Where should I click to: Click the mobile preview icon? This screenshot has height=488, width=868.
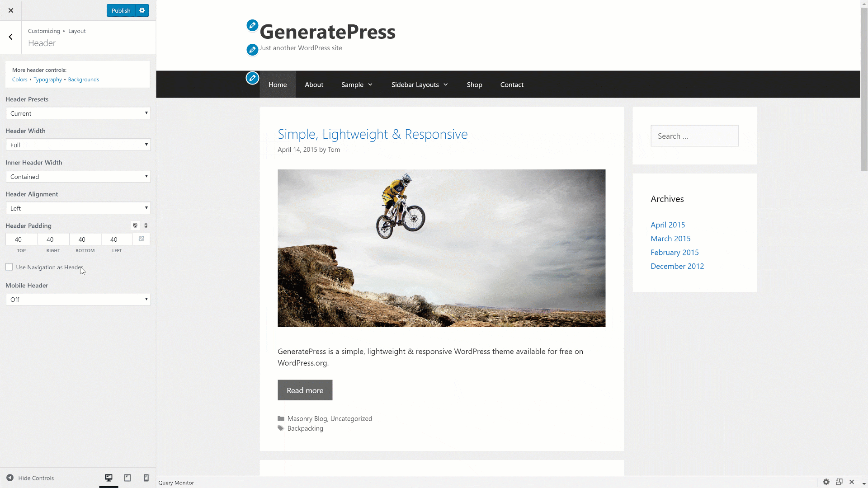pos(146,478)
